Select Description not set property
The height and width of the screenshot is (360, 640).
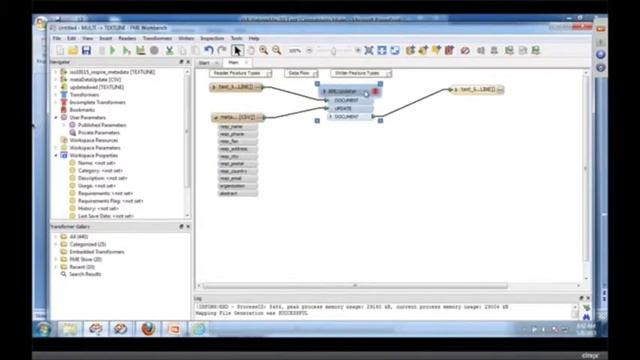(102, 178)
